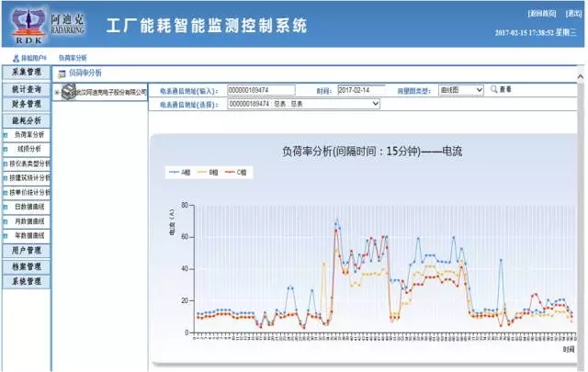This screenshot has width=588, height=372.
Task: Click the 电表通信地址(输入) address text field
Action: [261, 90]
